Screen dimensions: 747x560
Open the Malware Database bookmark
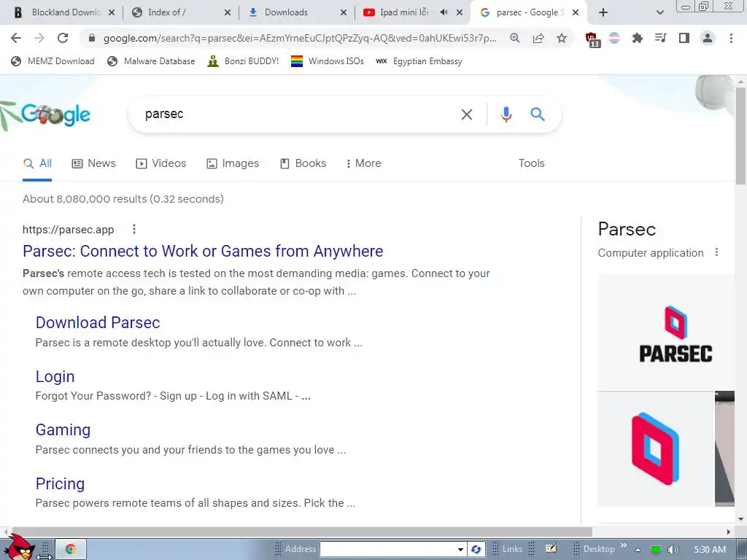coord(152,61)
